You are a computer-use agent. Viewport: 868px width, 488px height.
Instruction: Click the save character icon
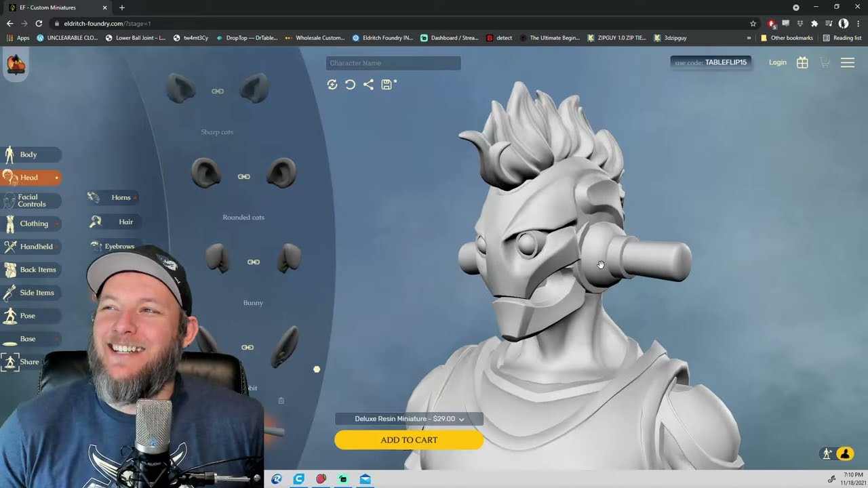[x=388, y=85]
